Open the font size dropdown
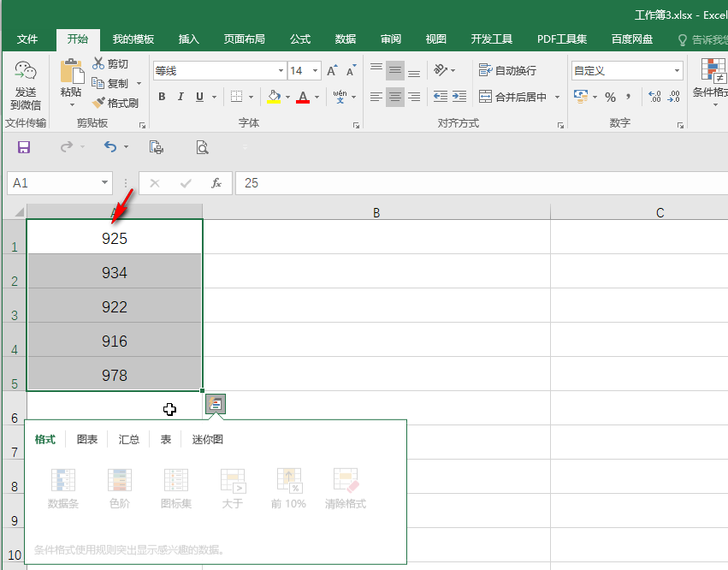Image resolution: width=728 pixels, height=570 pixels. click(x=316, y=71)
